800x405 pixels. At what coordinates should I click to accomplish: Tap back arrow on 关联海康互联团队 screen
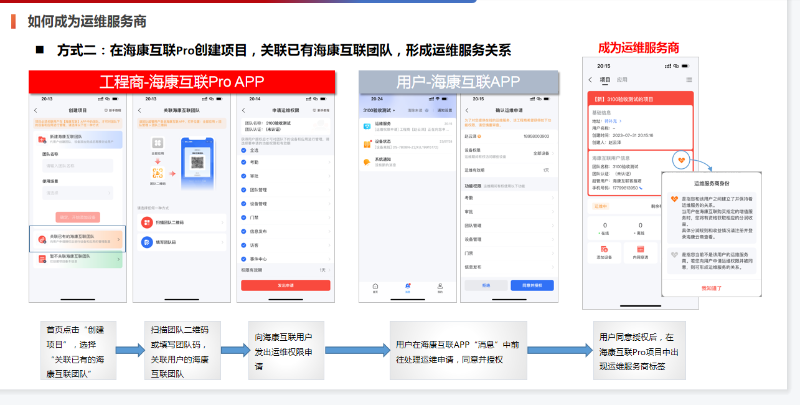pos(140,110)
